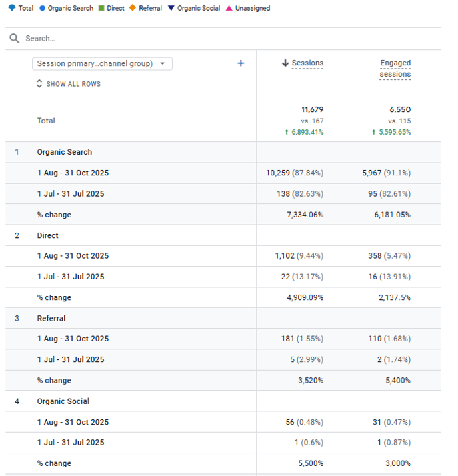
Task: Click Organic Social % change 5,500%
Action: coord(311,463)
